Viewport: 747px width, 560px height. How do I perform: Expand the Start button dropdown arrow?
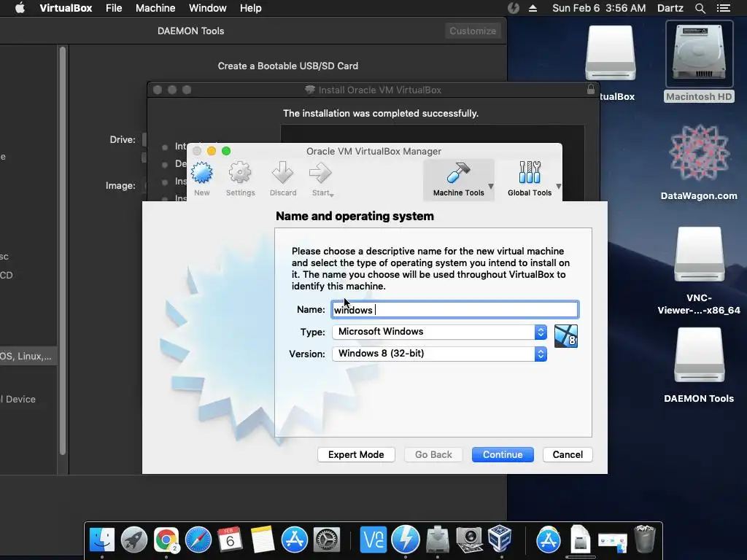pos(332,195)
